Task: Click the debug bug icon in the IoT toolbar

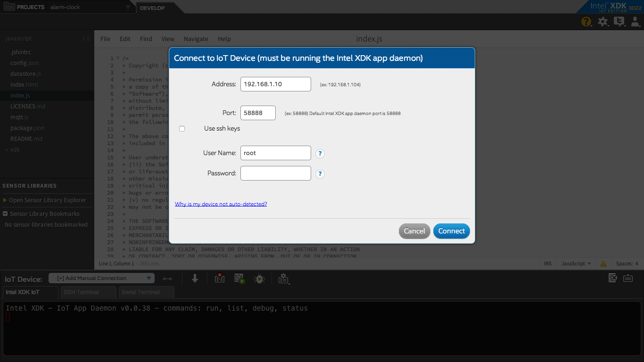Action: [259, 279]
